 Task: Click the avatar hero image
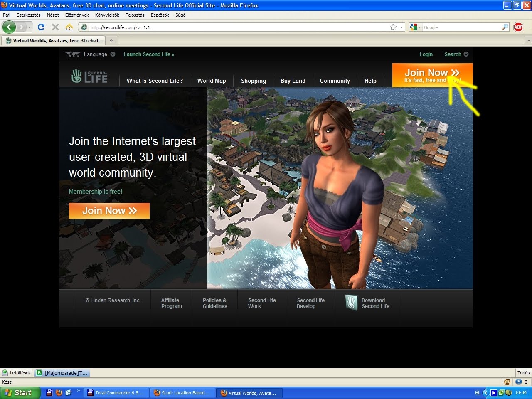point(340,188)
